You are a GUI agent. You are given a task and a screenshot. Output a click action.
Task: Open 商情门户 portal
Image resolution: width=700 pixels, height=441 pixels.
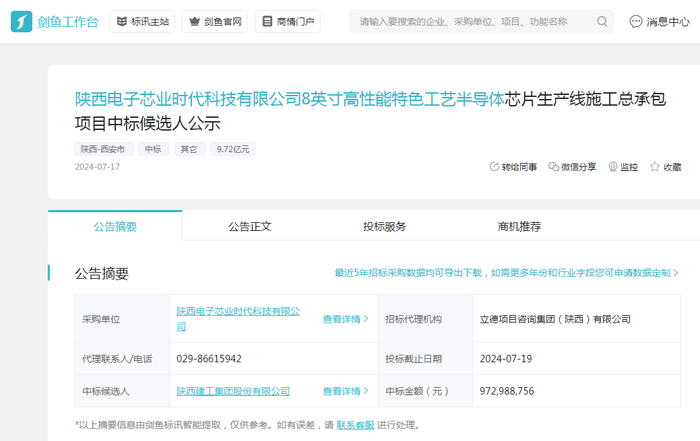pyautogui.click(x=287, y=21)
